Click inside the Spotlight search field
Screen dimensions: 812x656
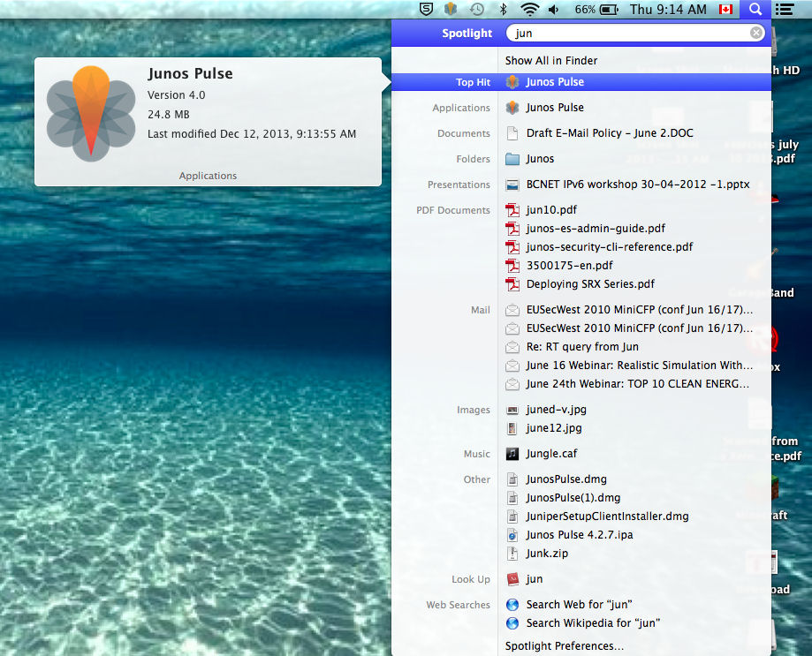(627, 34)
